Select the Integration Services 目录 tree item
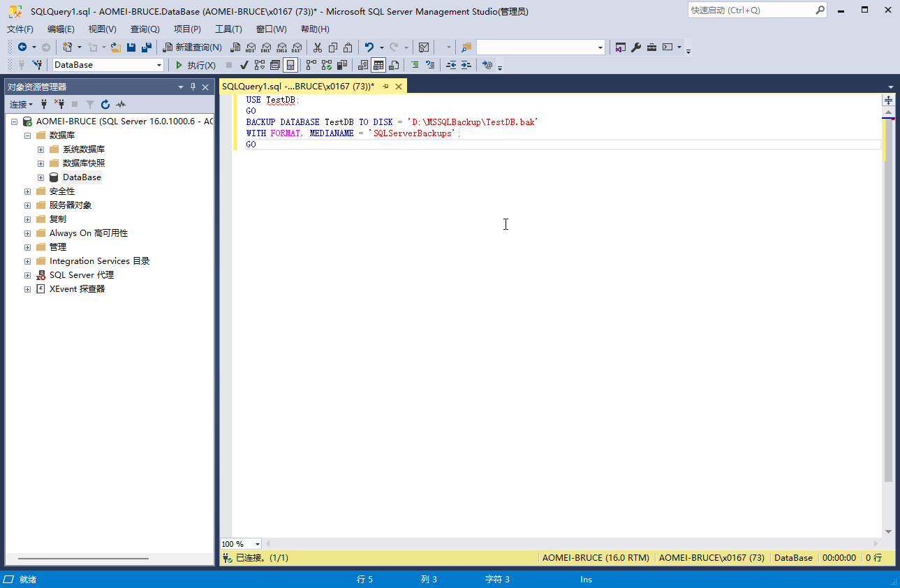The width and height of the screenshot is (900, 588). (100, 261)
